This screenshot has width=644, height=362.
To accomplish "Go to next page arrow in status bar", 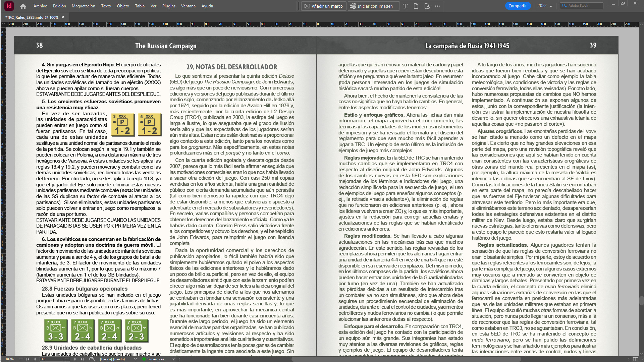I will pos(75,359).
